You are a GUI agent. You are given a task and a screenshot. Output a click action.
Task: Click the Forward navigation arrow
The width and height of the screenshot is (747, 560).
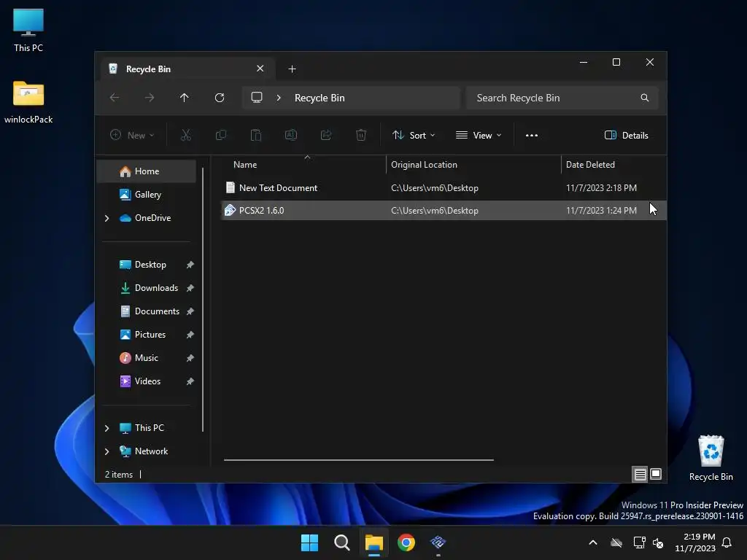click(x=150, y=98)
